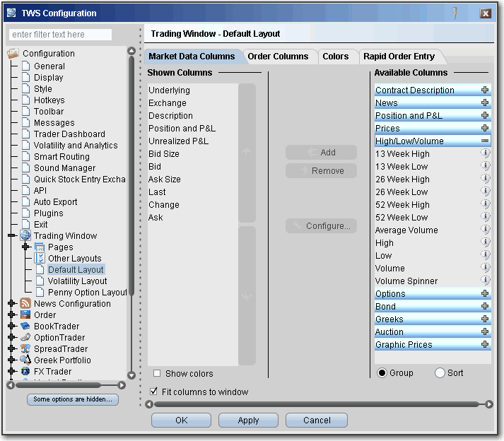504x441 pixels.
Task: Click info icon for Low column
Action: [x=485, y=255]
